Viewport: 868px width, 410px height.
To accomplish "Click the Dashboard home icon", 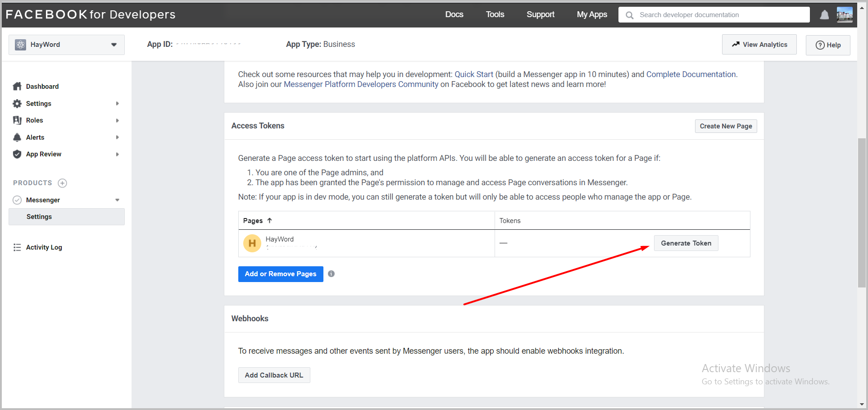I will tap(17, 86).
